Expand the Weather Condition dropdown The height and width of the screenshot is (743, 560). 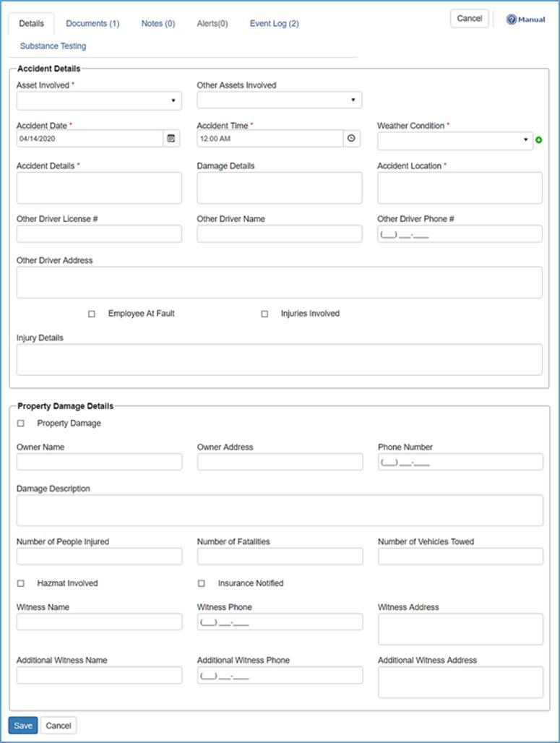[x=455, y=141]
